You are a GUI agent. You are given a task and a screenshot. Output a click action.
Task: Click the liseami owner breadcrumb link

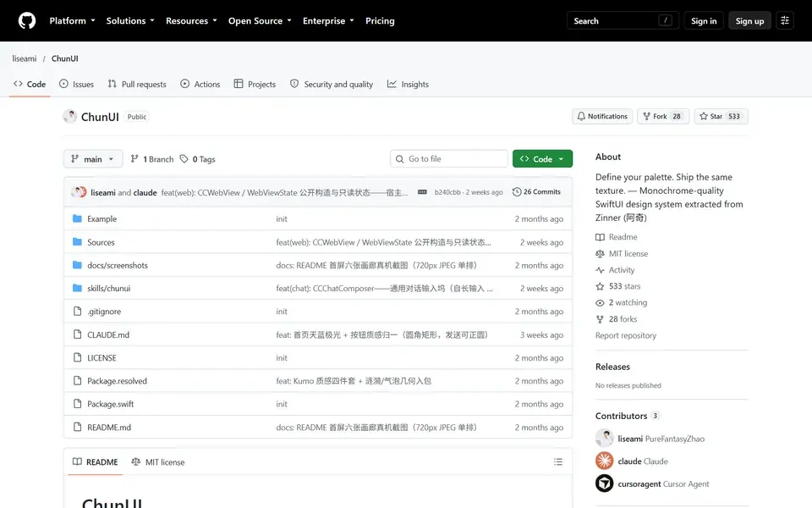(x=25, y=58)
